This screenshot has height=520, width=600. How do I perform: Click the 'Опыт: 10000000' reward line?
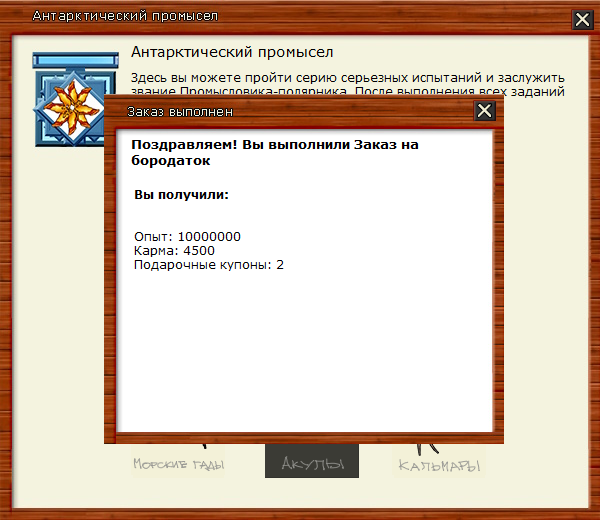(187, 237)
